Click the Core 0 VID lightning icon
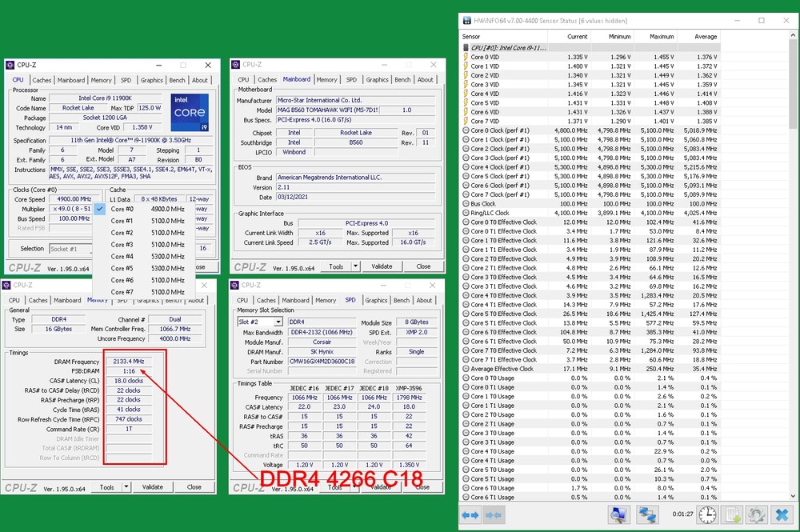800x532 pixels. click(466, 57)
